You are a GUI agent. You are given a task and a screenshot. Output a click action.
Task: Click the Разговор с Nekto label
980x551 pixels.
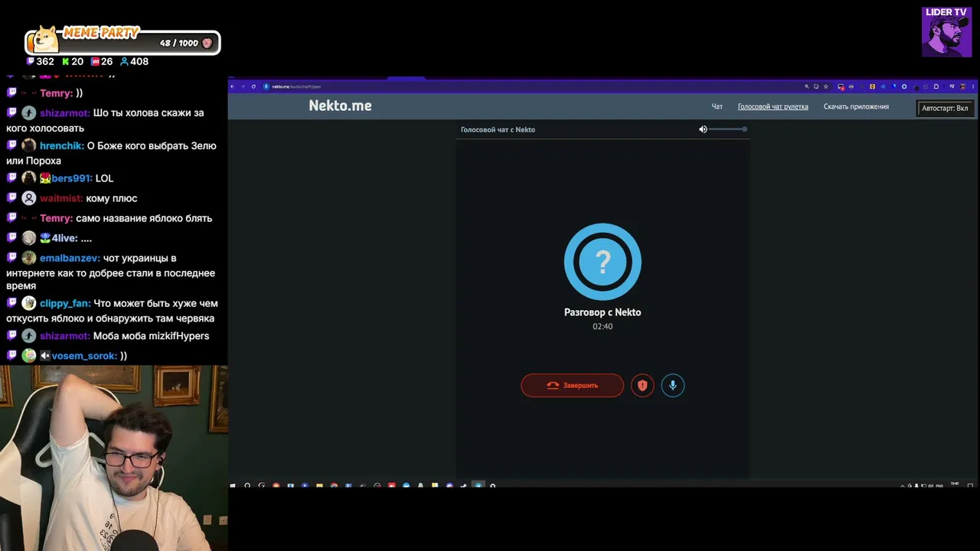[x=603, y=312]
